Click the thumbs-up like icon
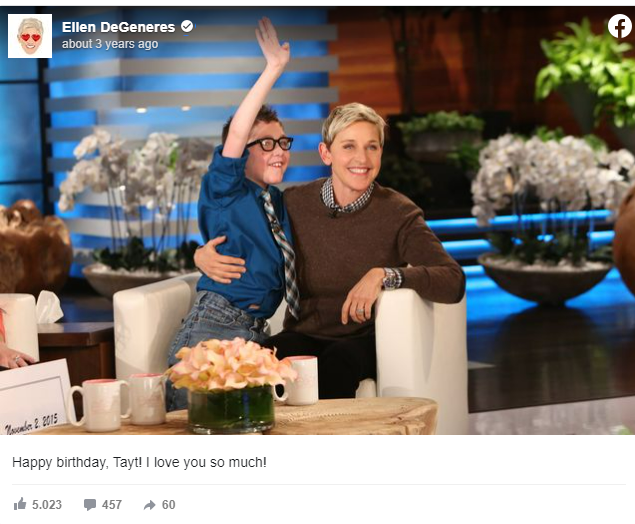The image size is (635, 524). (20, 504)
